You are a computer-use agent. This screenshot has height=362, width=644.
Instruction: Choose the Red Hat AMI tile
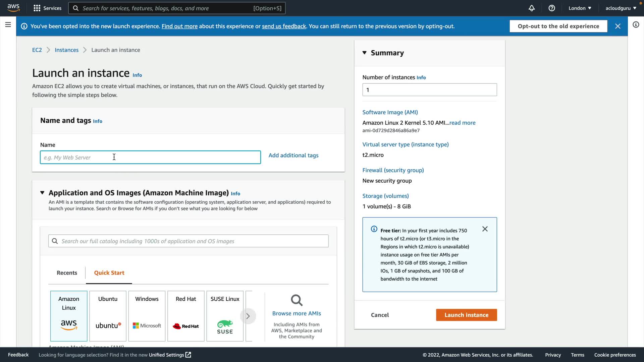pos(186,316)
